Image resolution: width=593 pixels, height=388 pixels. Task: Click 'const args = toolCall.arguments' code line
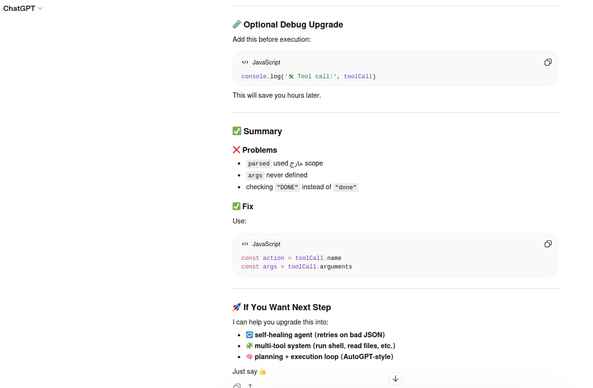click(x=296, y=267)
